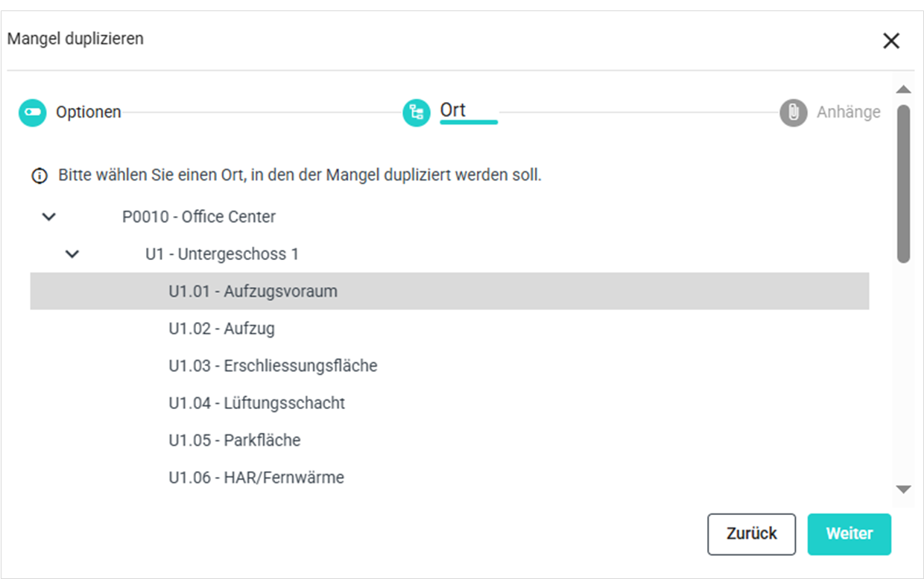Screen dimensions: 924x579
Task: Click the Anhänge paperclip step icon
Action: click(x=794, y=113)
